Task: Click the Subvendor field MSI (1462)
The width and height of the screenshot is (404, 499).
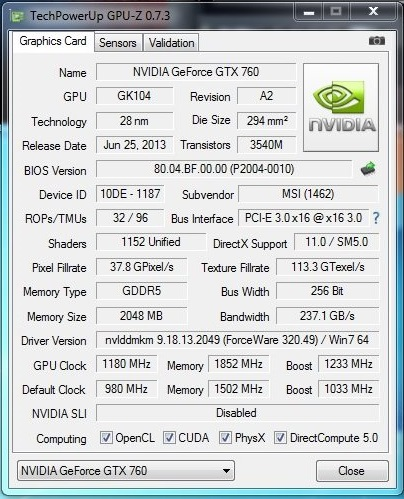Action: point(308,194)
